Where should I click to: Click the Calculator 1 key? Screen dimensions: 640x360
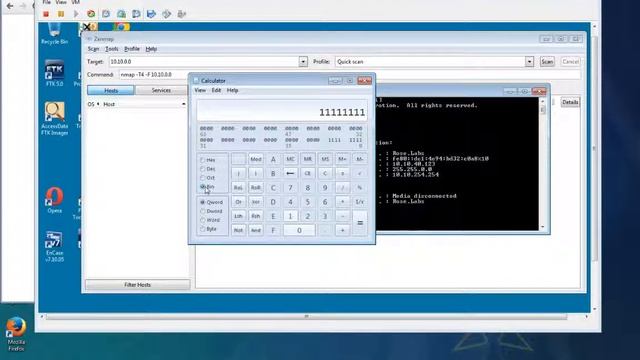[290, 216]
